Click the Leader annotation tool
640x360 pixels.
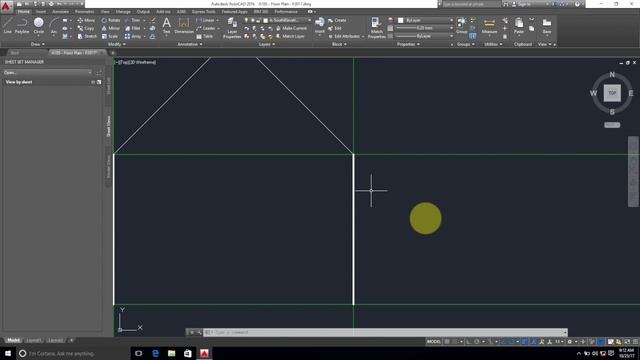click(x=206, y=28)
